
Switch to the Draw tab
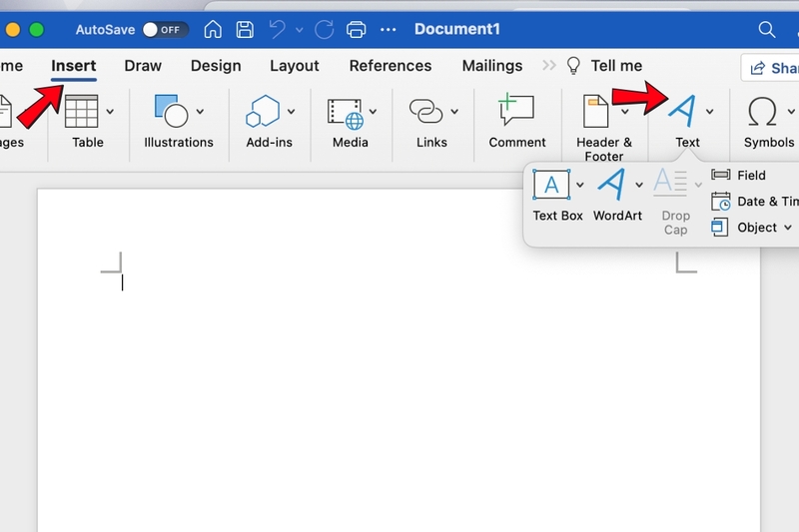(x=143, y=66)
